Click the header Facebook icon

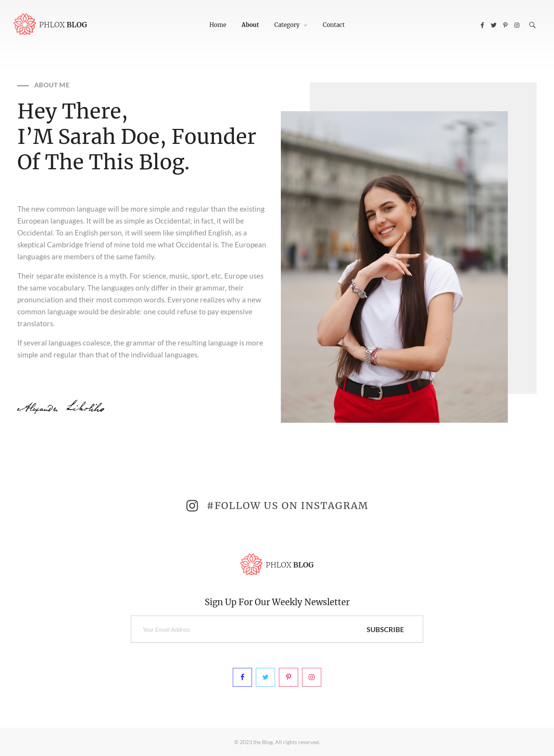(x=482, y=25)
